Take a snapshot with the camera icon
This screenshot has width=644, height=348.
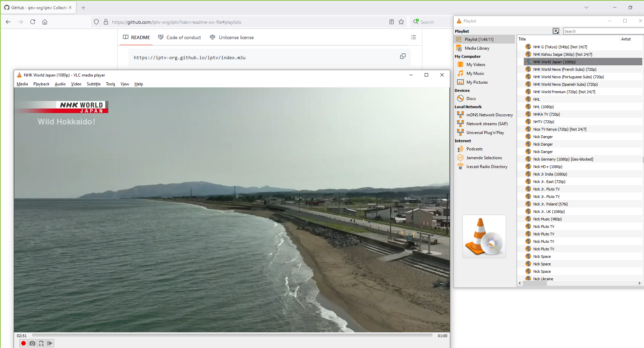coord(32,343)
